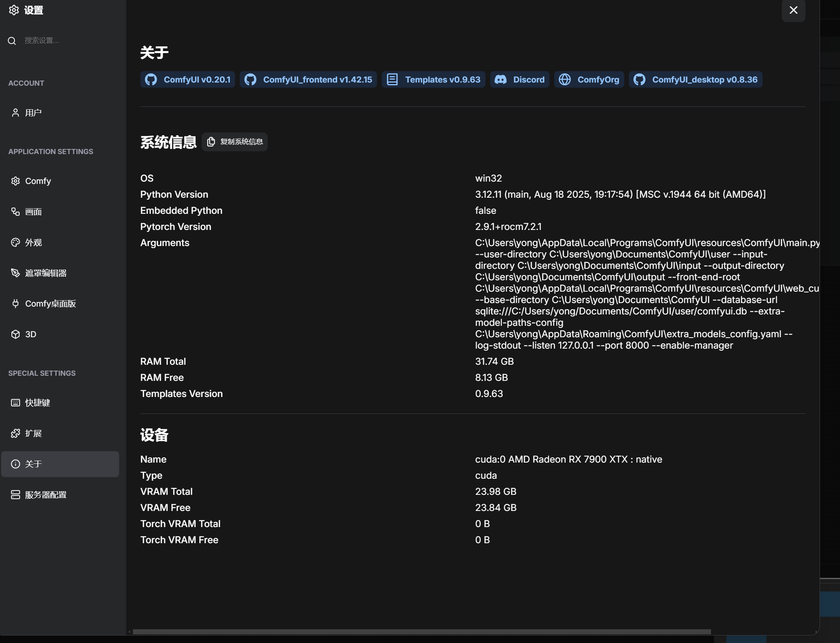840x643 pixels.
Task: Click the Torch VRAM Total label
Action: pyautogui.click(x=180, y=524)
